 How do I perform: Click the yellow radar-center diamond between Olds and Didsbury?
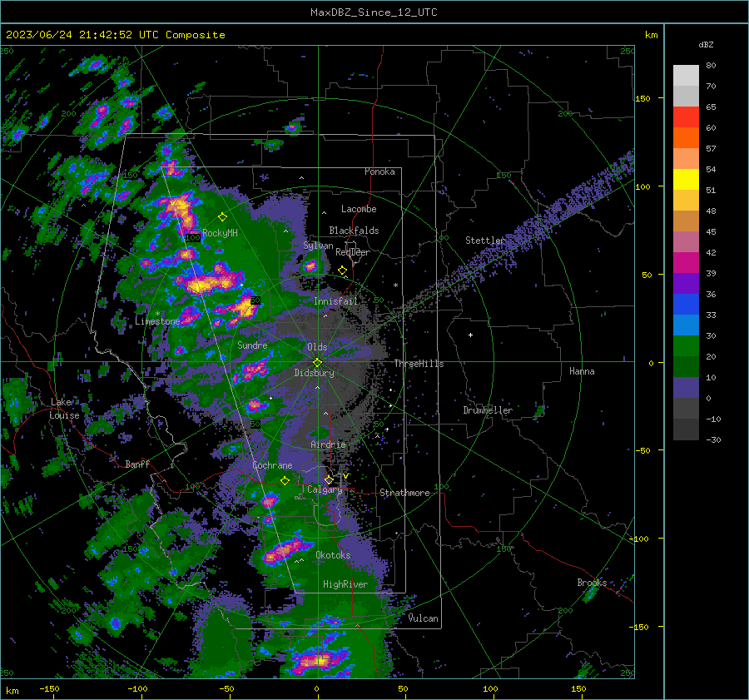tap(317, 363)
